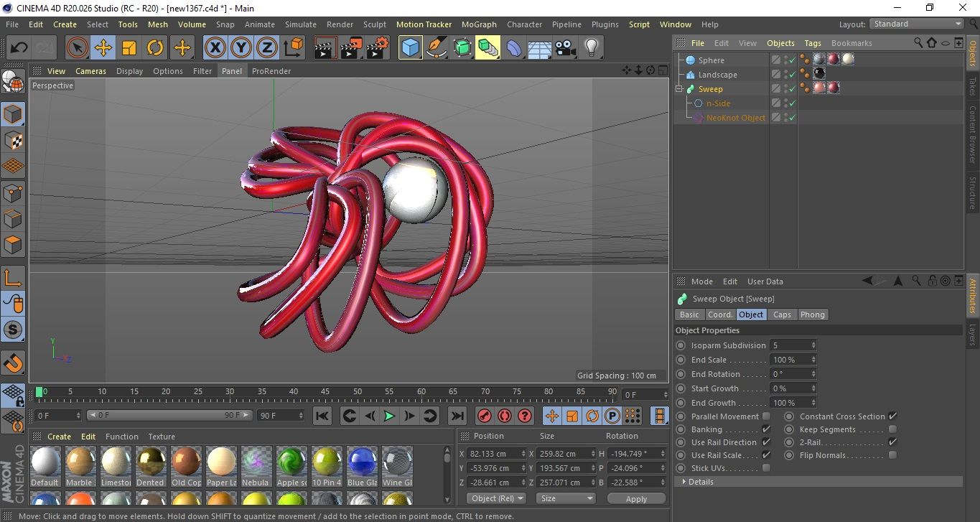The image size is (980, 522).
Task: Add a Light object
Action: pos(591,48)
